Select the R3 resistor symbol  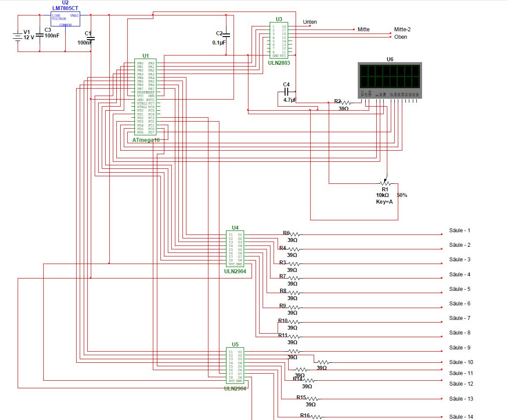coord(294,264)
